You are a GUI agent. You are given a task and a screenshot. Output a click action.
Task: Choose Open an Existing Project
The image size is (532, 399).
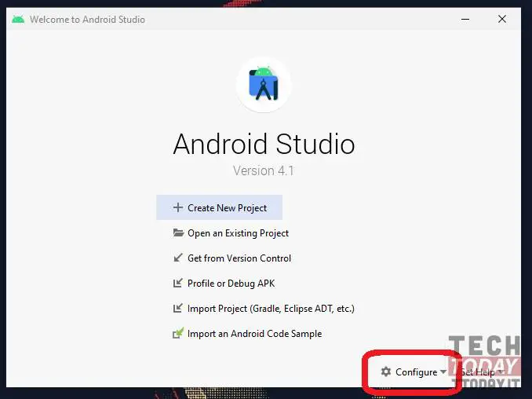click(x=231, y=233)
